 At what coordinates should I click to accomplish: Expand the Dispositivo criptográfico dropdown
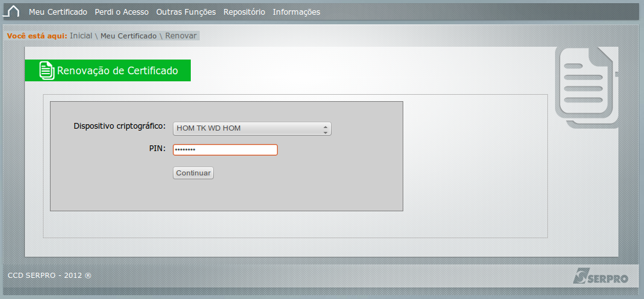pos(252,129)
